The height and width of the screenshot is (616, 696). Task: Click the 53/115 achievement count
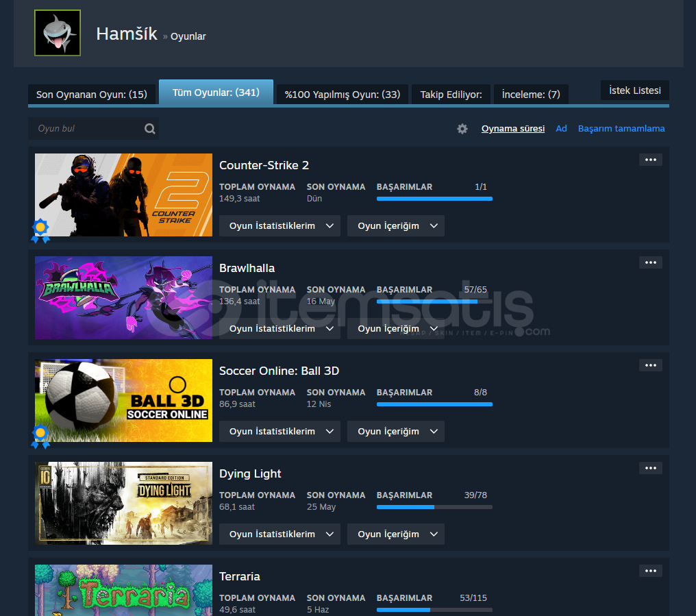[473, 597]
